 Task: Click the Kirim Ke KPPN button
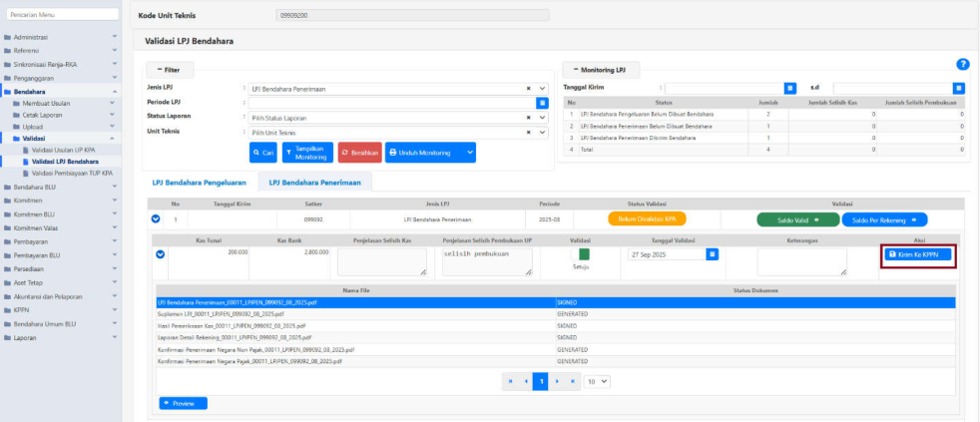pyautogui.click(x=918, y=255)
